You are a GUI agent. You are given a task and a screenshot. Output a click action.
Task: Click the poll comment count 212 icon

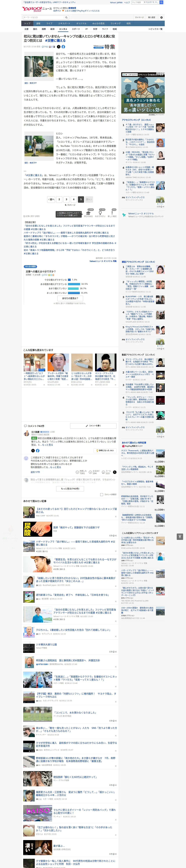pyautogui.click(x=45, y=275)
